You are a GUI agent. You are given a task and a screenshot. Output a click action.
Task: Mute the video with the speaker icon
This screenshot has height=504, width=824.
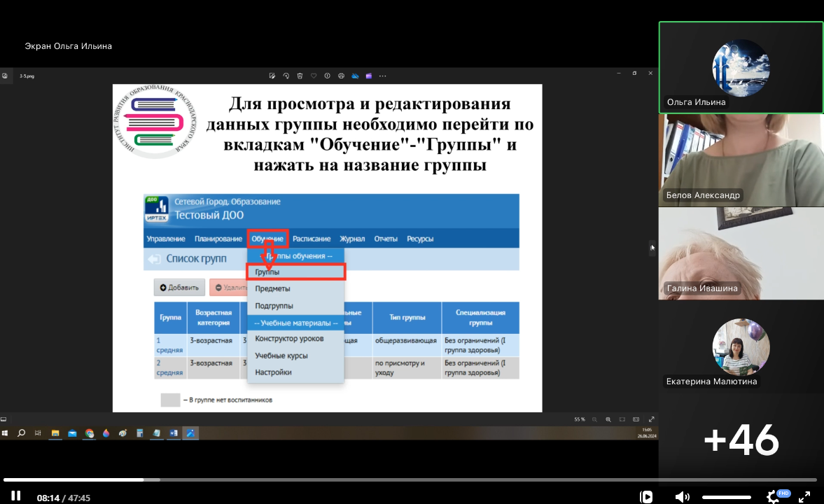pos(682,497)
